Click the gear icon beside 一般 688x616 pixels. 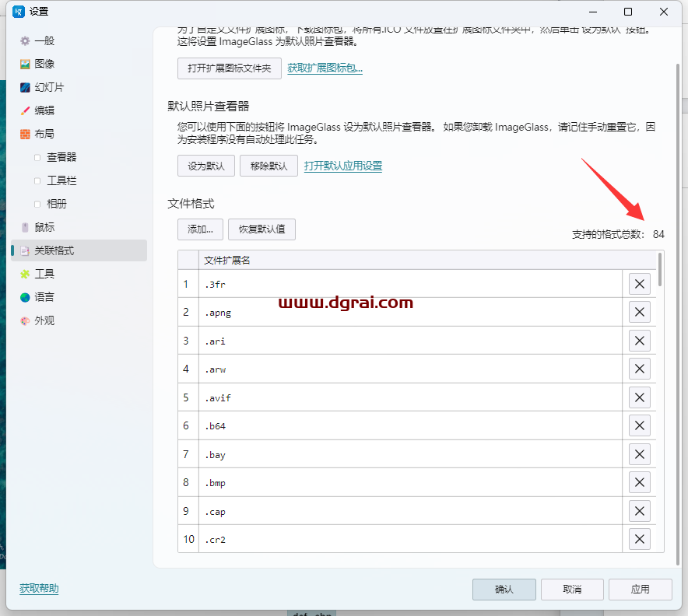point(25,40)
